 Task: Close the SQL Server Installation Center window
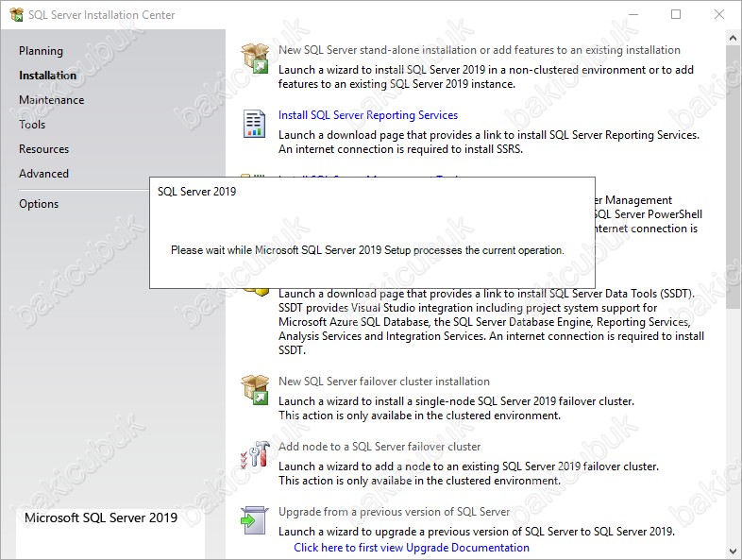tap(719, 15)
